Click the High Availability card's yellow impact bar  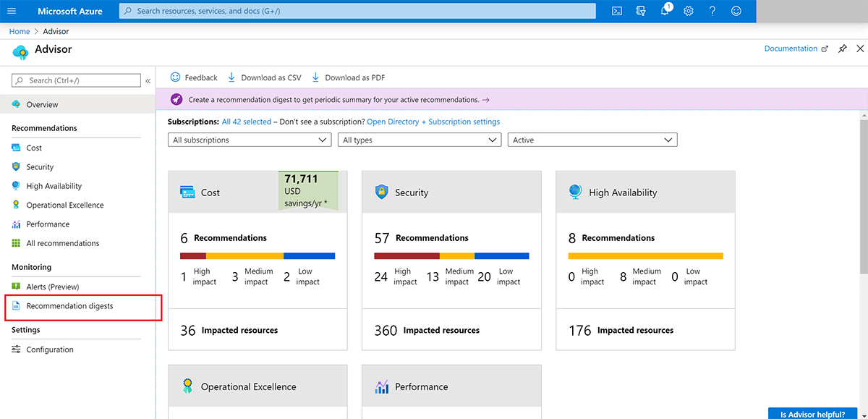[x=646, y=255]
